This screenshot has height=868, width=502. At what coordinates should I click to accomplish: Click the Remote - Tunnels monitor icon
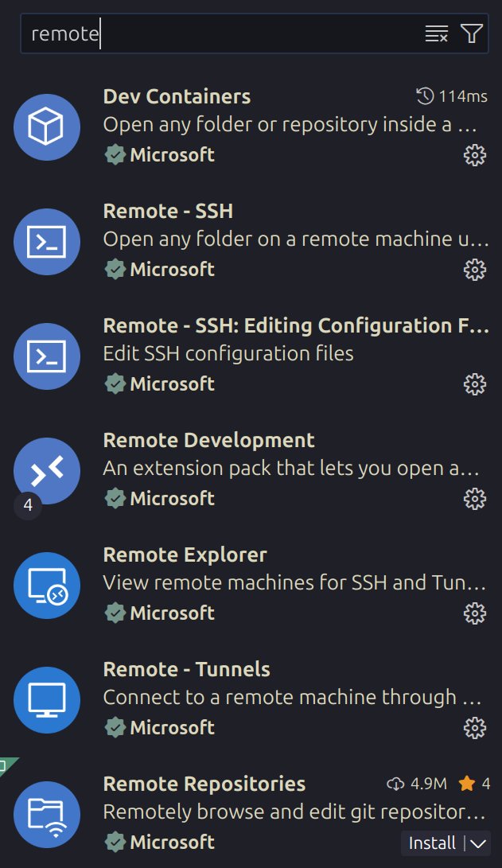[47, 700]
